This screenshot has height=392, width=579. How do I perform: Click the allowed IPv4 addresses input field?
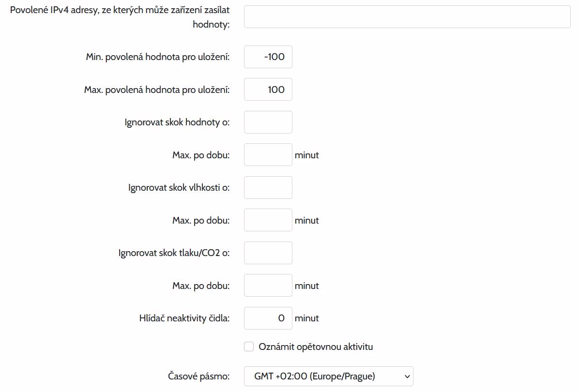pyautogui.click(x=407, y=17)
